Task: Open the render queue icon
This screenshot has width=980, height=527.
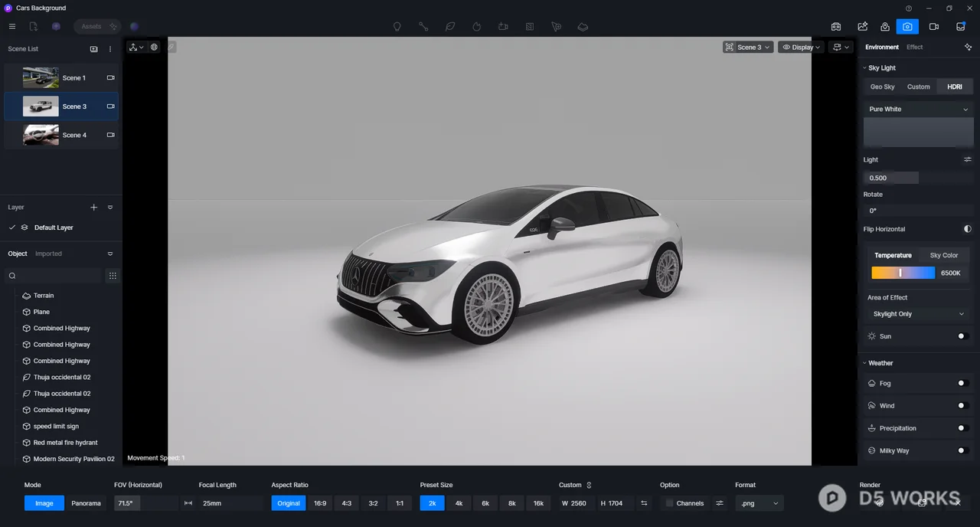Action: pos(960,26)
